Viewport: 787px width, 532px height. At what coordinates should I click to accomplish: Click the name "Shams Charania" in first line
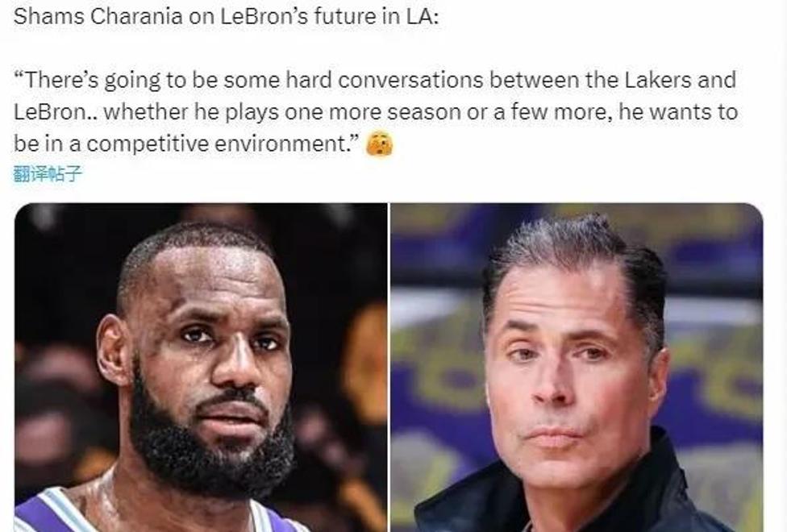coord(98,17)
